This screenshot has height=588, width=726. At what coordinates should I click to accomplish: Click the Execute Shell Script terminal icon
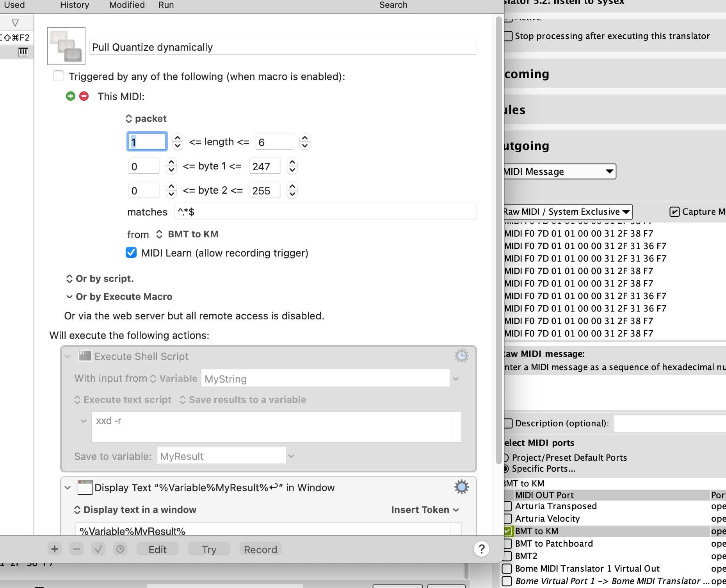point(85,356)
